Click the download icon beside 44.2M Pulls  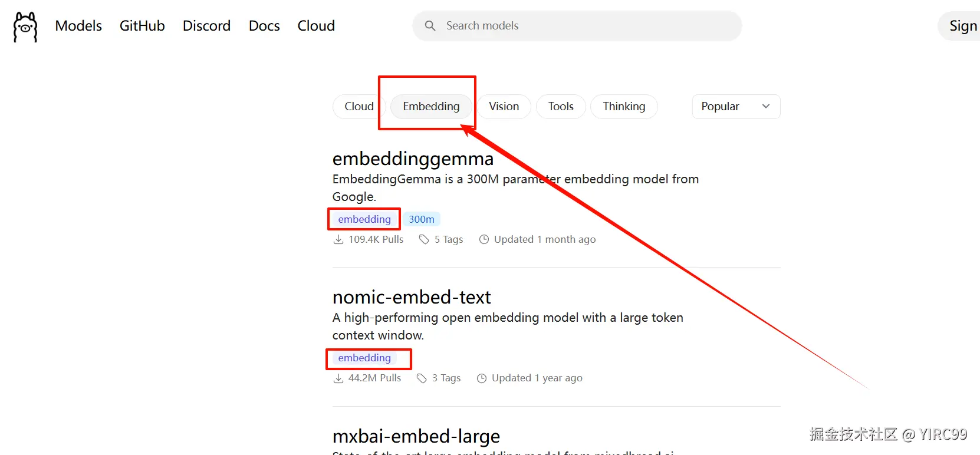pos(338,378)
